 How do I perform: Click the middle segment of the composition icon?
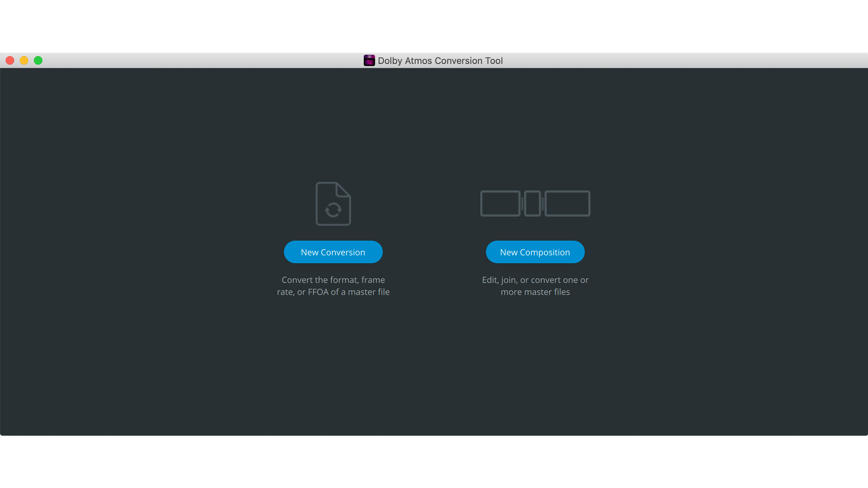(533, 203)
